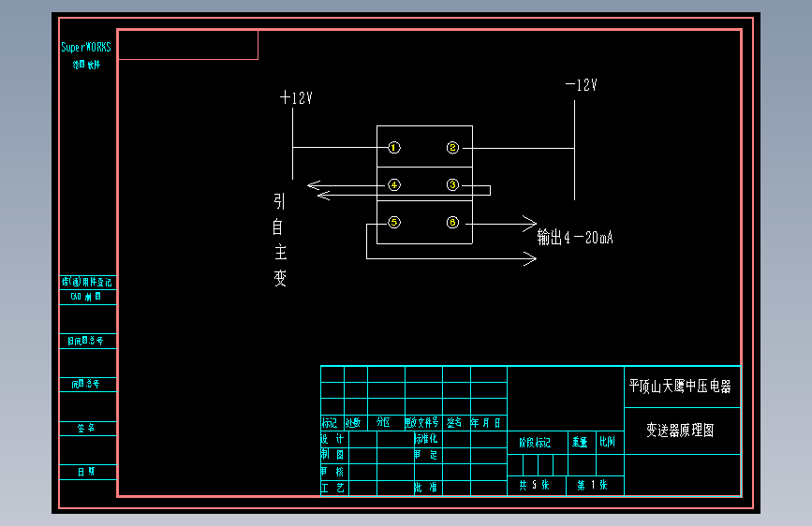Click the 借(通)用件登记 margin cell
Screen dimensions: 812x526
coord(87,282)
